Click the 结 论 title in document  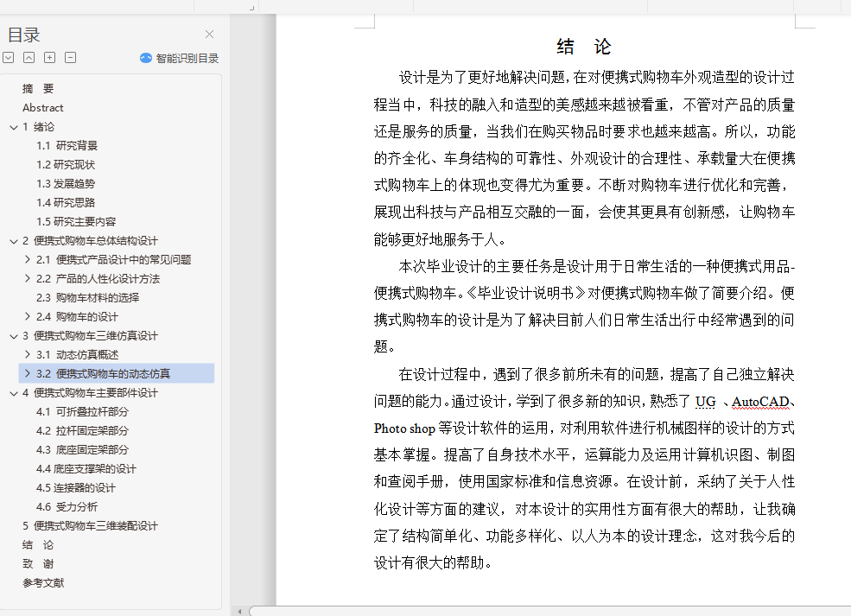(584, 47)
